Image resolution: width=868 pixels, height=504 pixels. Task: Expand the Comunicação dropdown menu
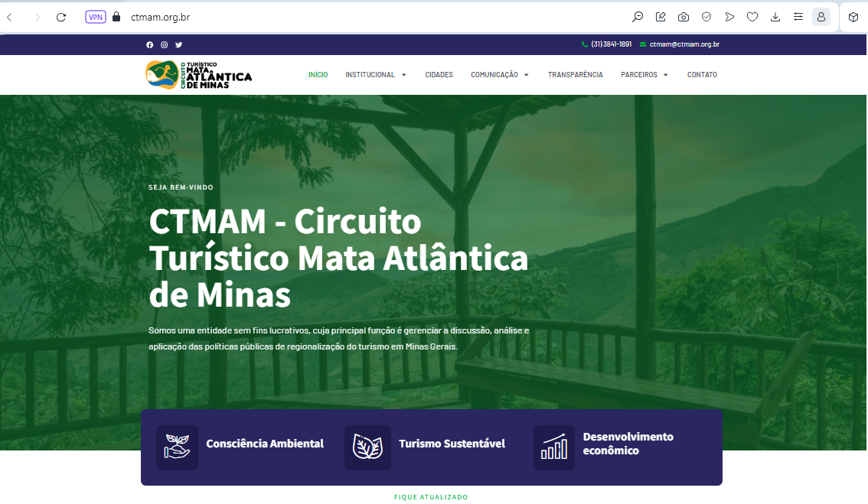tap(499, 75)
